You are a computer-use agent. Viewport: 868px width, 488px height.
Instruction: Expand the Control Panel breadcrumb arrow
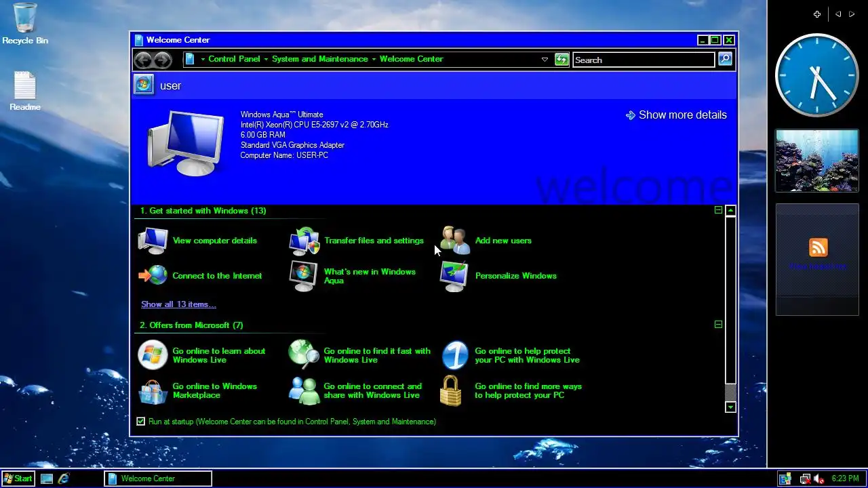tap(266, 59)
